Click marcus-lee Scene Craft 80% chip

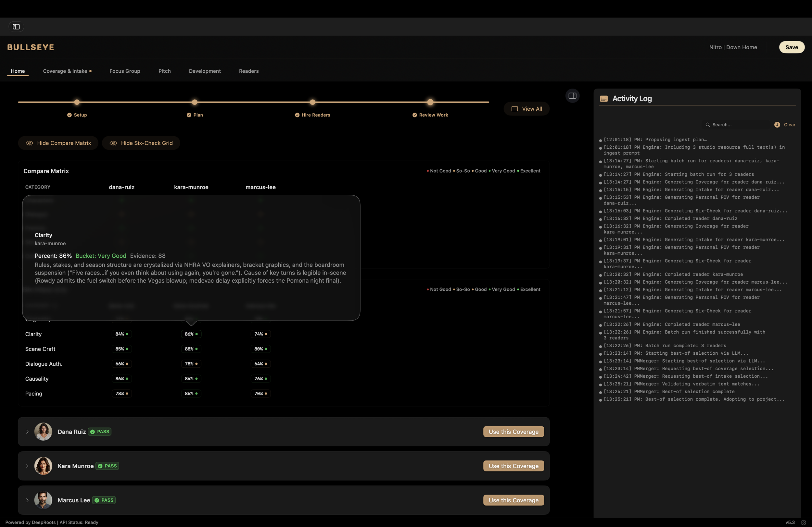[x=261, y=349]
